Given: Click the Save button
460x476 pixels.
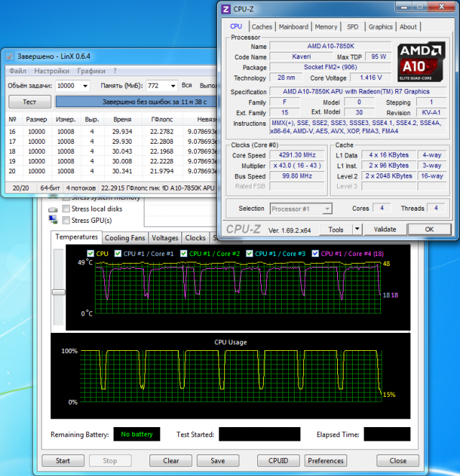Looking at the screenshot, I should click(x=218, y=460).
